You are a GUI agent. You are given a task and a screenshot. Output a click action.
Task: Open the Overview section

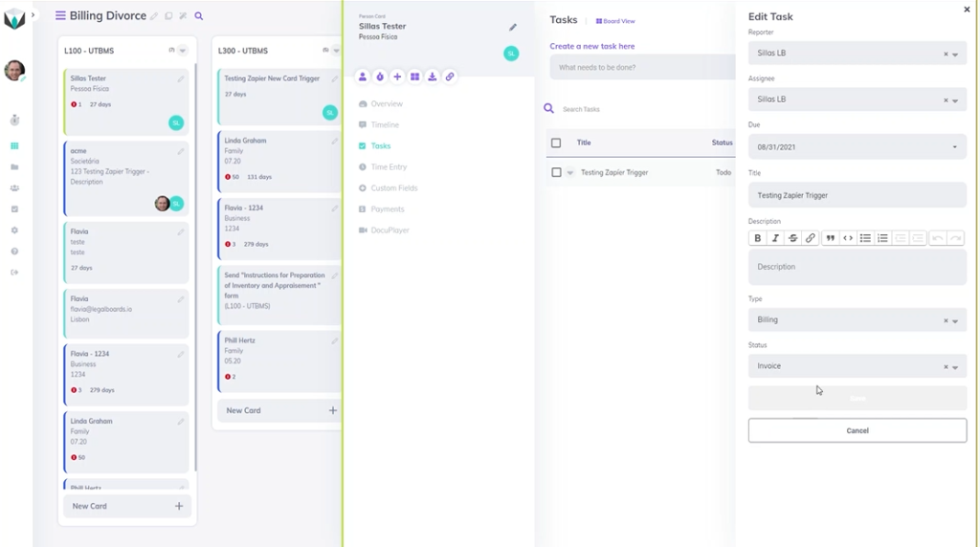[x=387, y=103]
